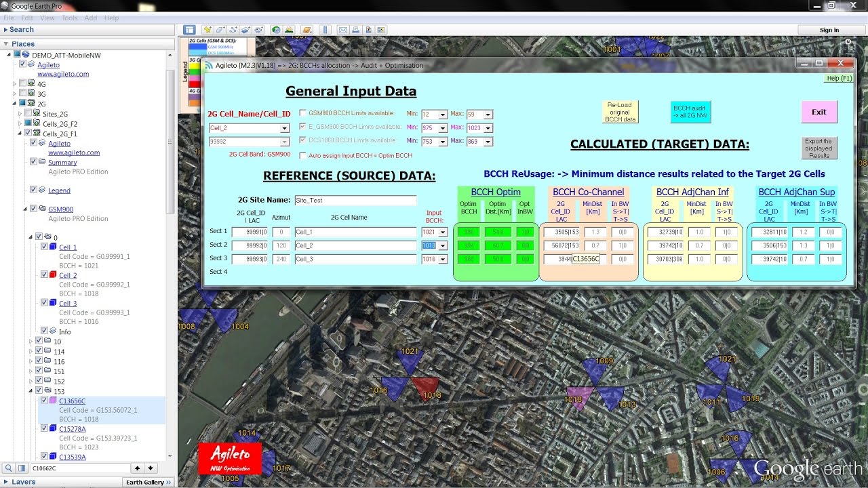
Task: Open the View menu
Action: click(47, 18)
